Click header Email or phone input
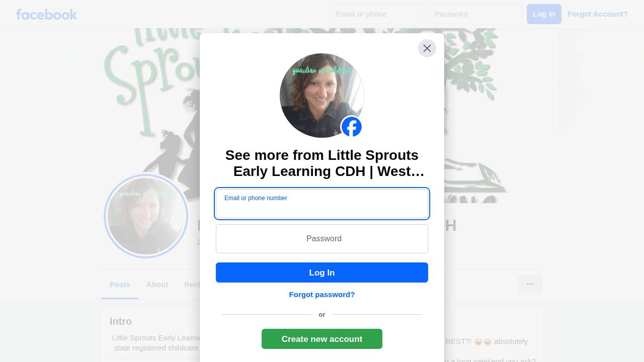Image resolution: width=644 pixels, height=362 pixels. pos(377,14)
